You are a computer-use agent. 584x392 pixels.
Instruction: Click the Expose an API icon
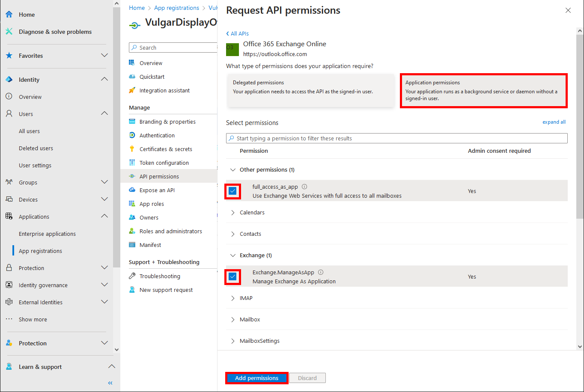pyautogui.click(x=132, y=190)
